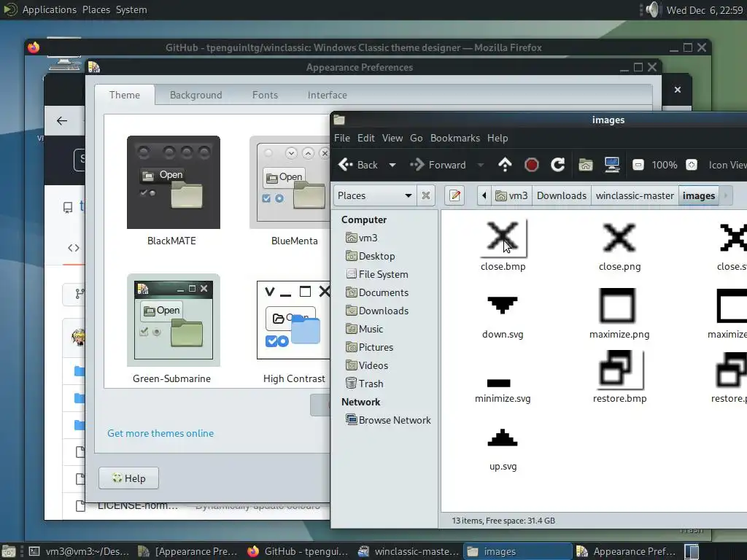Select Pictures in the sidebar
Viewport: 747px width, 560px height.
pos(369,347)
